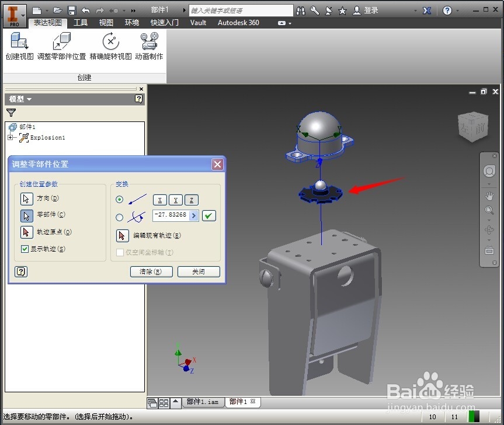Close the Tweak Components dialog
The height and width of the screenshot is (425, 504).
tap(218, 165)
